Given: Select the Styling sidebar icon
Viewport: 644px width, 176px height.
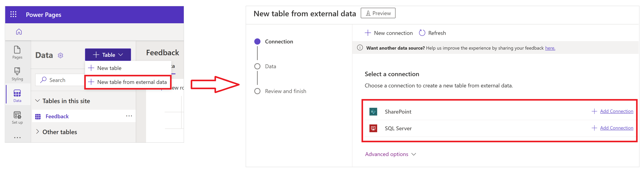Looking at the screenshot, I should pos(17,74).
